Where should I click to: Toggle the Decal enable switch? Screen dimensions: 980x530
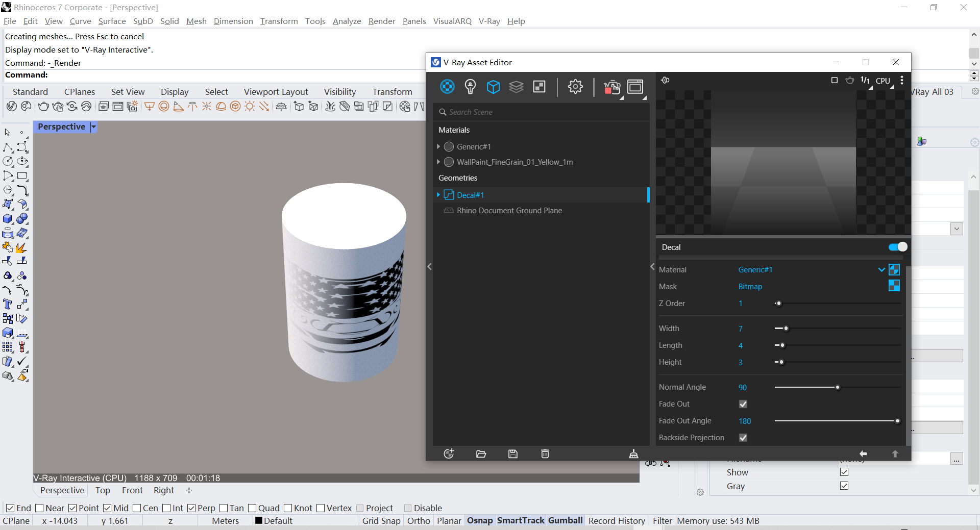tap(898, 247)
